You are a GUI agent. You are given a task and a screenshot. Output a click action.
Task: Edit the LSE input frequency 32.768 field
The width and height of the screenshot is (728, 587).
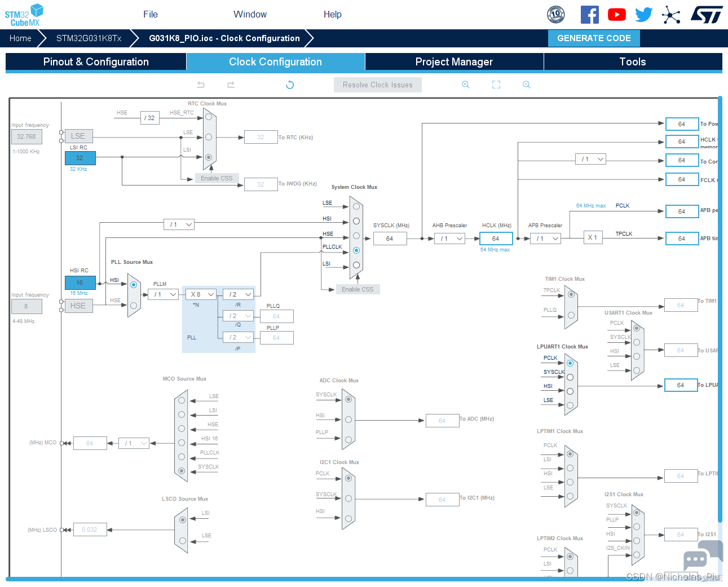pos(27,136)
